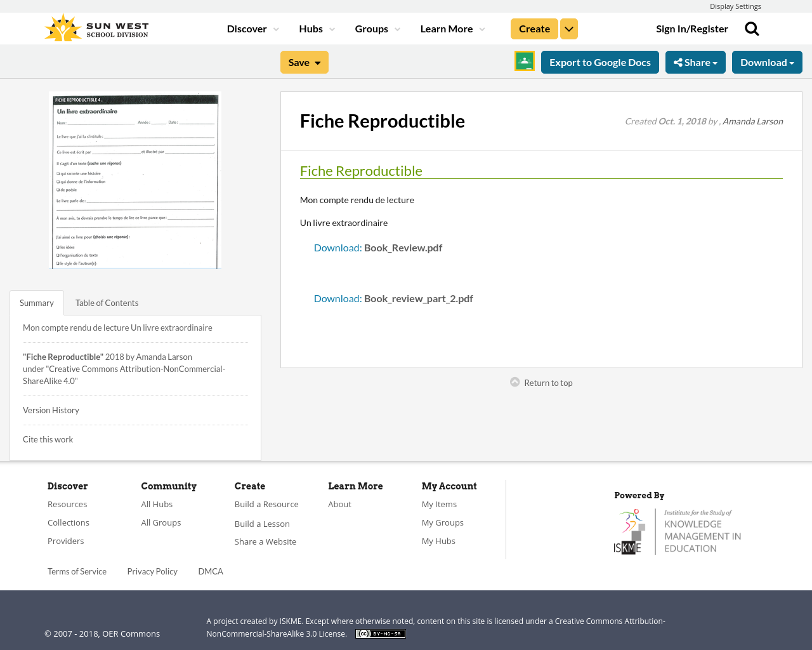This screenshot has width=812, height=650.
Task: Share resource to Google Classroom
Action: point(523,61)
